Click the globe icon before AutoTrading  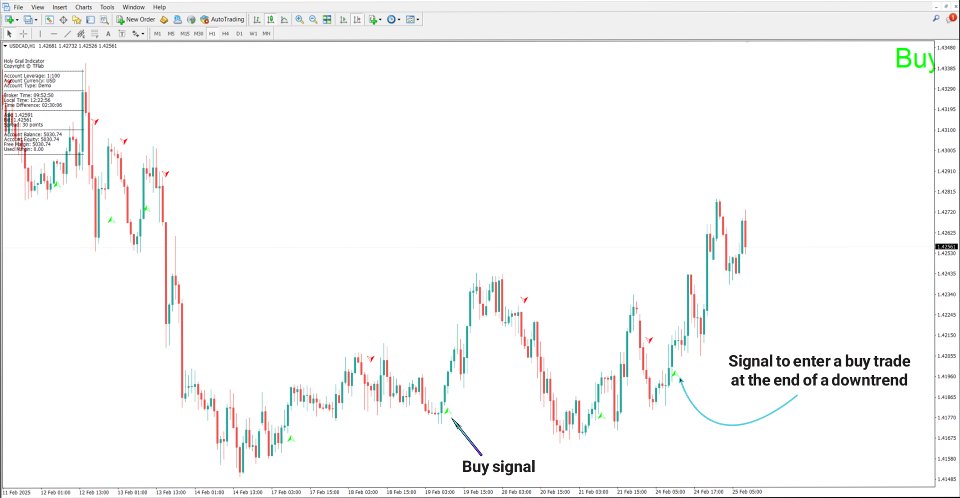coord(191,20)
